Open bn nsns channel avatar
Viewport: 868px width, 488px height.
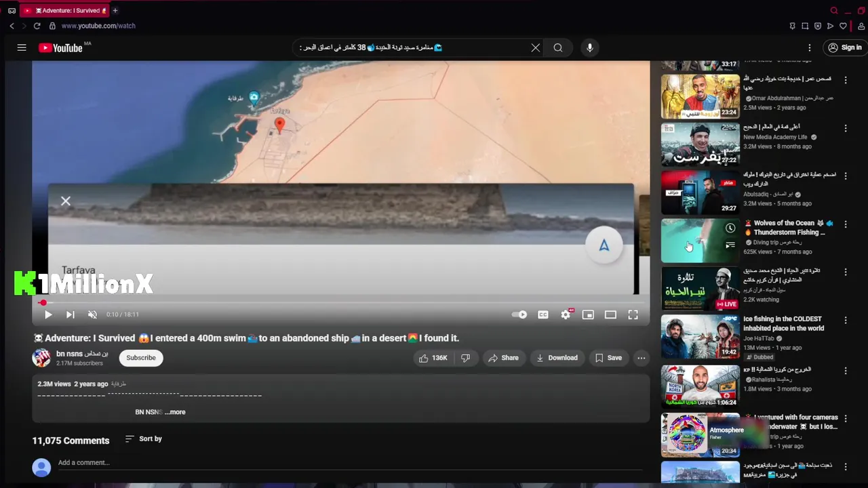pos(41,358)
